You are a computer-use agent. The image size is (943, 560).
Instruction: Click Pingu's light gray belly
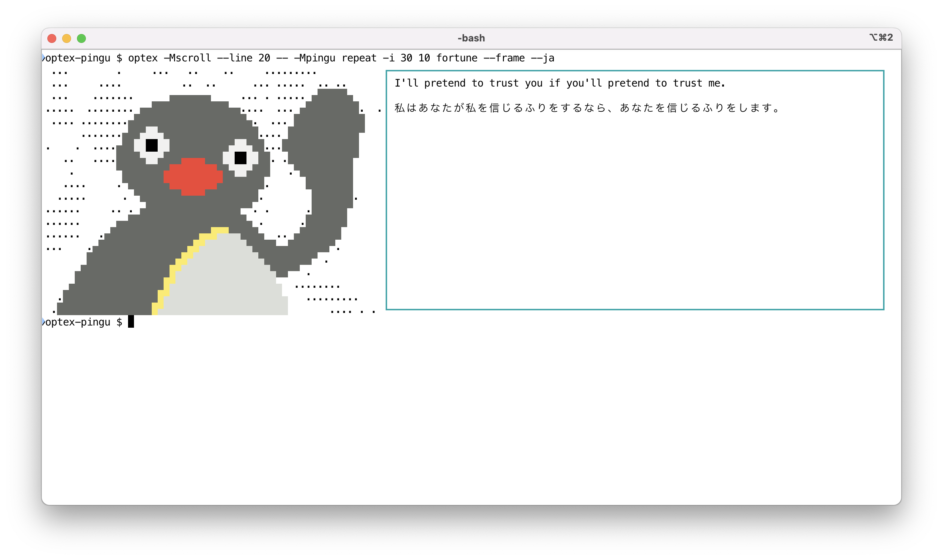[x=226, y=279]
